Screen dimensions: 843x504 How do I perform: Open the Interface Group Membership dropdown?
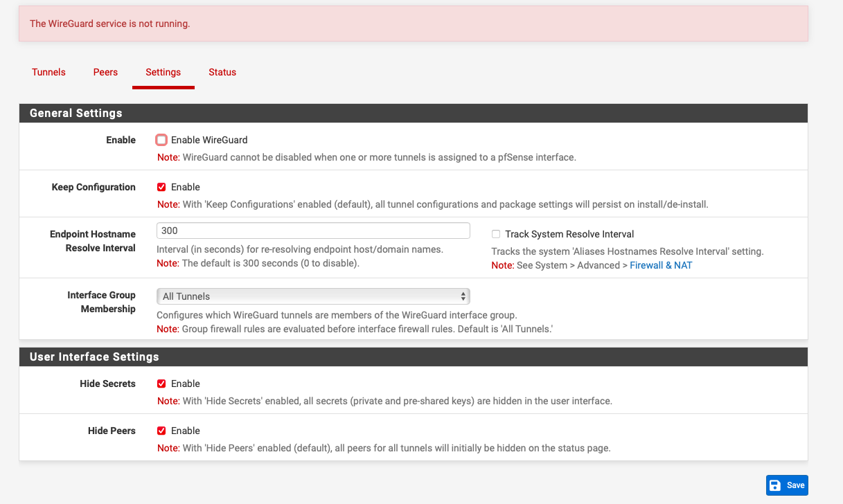point(312,296)
